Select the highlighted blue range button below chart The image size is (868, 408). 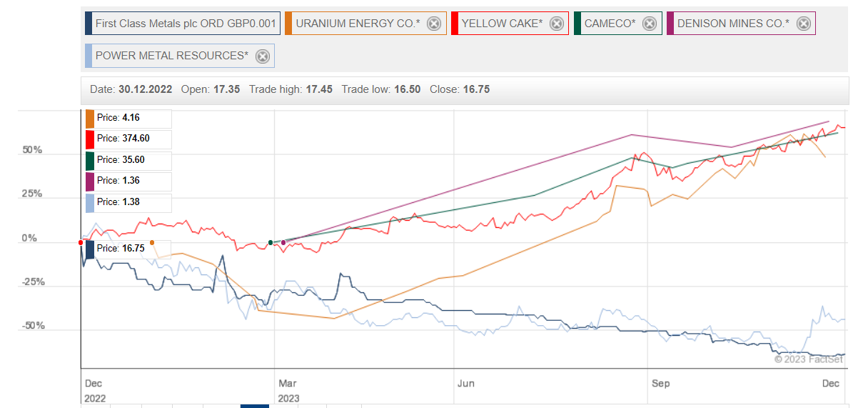[255, 406]
